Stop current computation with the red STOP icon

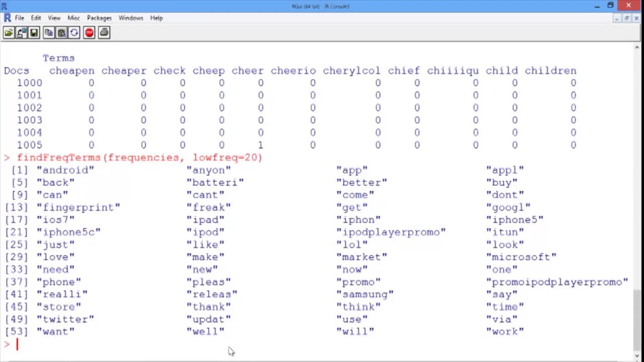pyautogui.click(x=89, y=33)
